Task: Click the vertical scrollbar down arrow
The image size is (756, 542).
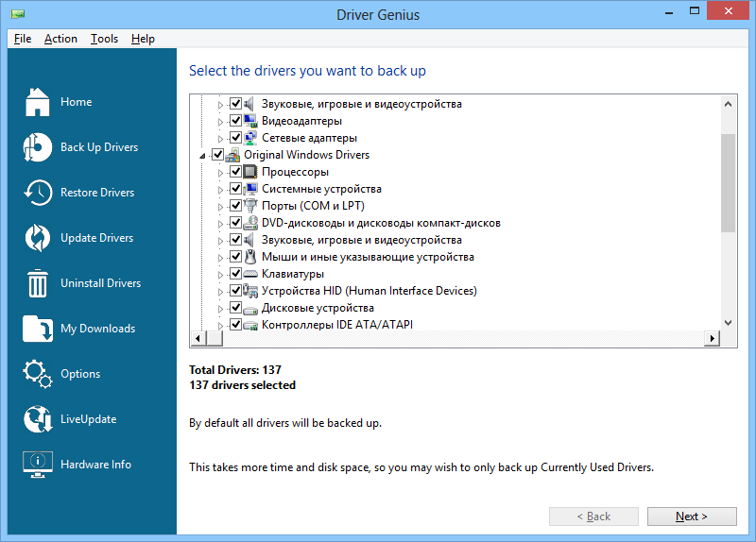Action: pyautogui.click(x=728, y=323)
